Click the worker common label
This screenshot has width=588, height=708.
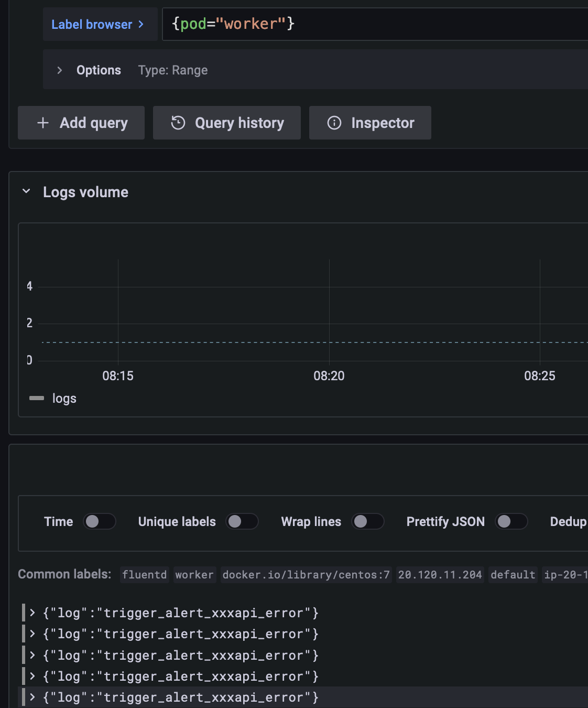[x=194, y=575]
